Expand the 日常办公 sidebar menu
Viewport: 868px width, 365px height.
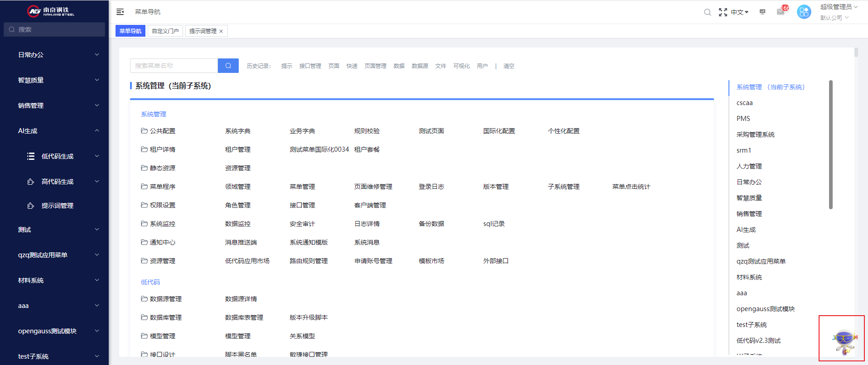pos(54,55)
